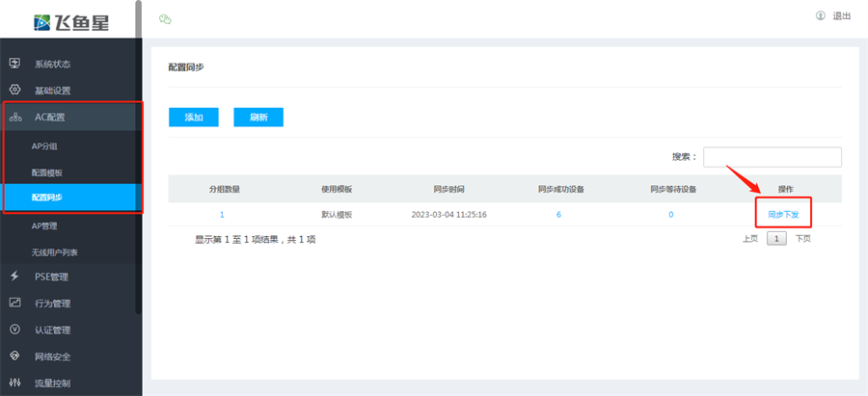The width and height of the screenshot is (868, 396).
Task: Sort by 同步成功设备 column header
Action: coord(561,189)
